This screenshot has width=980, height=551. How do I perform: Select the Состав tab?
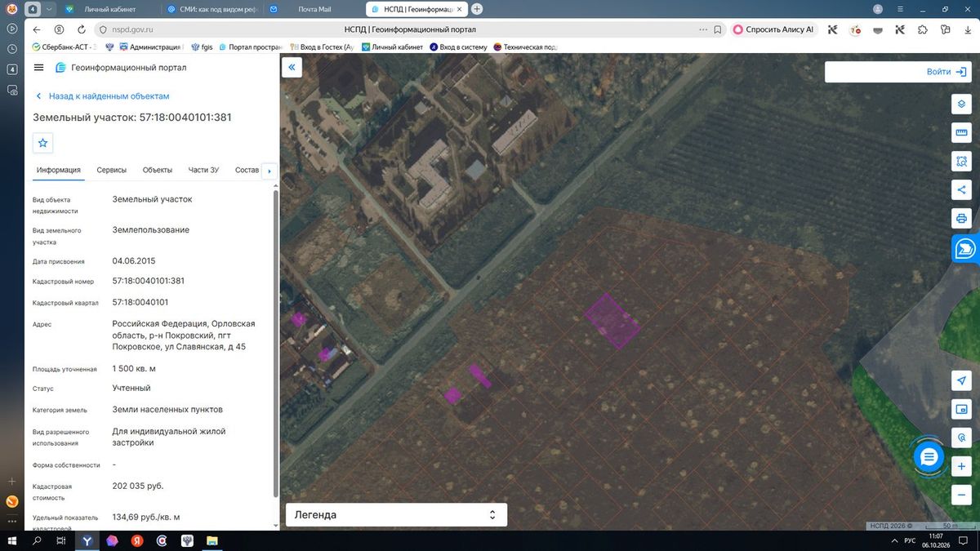(247, 170)
